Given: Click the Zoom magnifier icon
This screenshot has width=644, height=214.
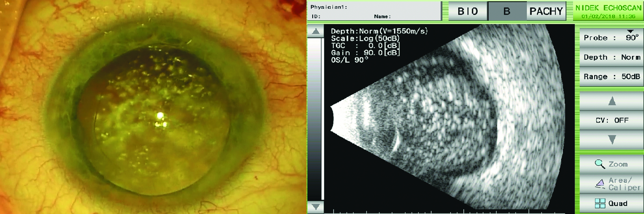Looking at the screenshot, I should click(600, 164).
